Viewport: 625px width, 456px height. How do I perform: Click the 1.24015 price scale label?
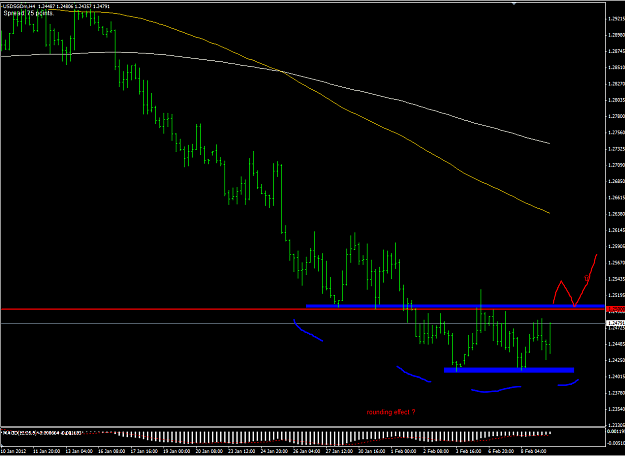[616, 376]
